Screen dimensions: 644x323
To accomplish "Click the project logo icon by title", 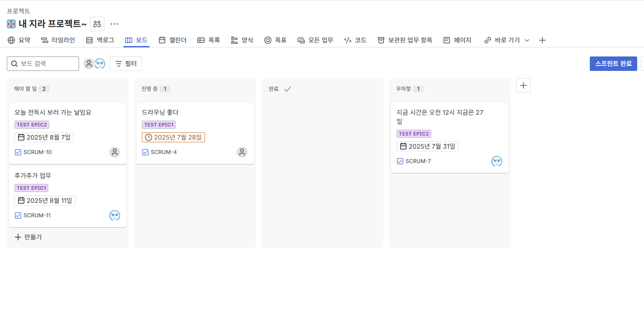I will pyautogui.click(x=11, y=24).
